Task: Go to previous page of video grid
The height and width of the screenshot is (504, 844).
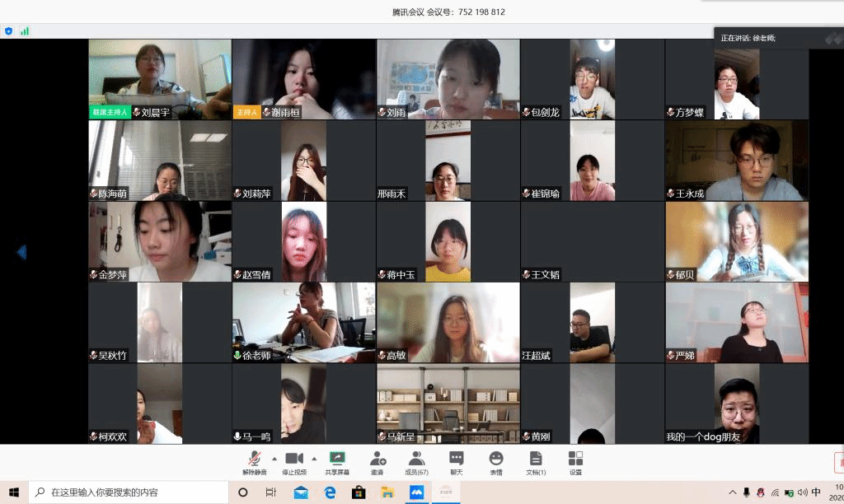Action: pyautogui.click(x=21, y=252)
